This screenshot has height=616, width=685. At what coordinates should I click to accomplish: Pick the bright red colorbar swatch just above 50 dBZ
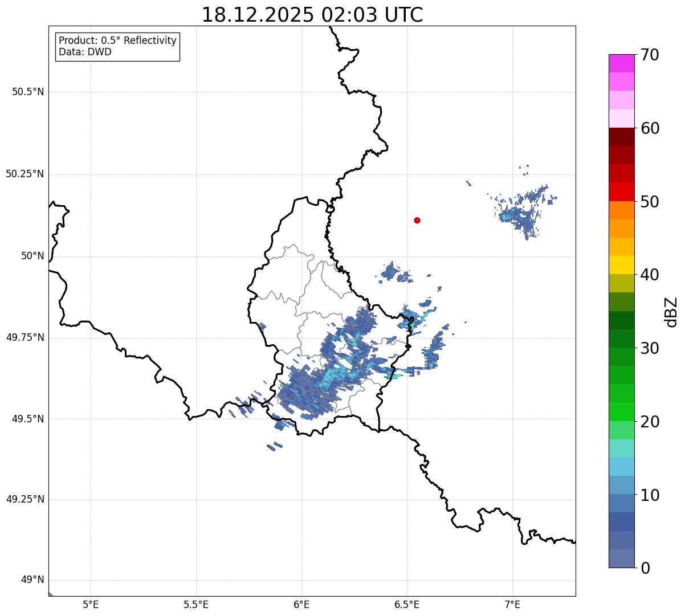pyautogui.click(x=621, y=192)
